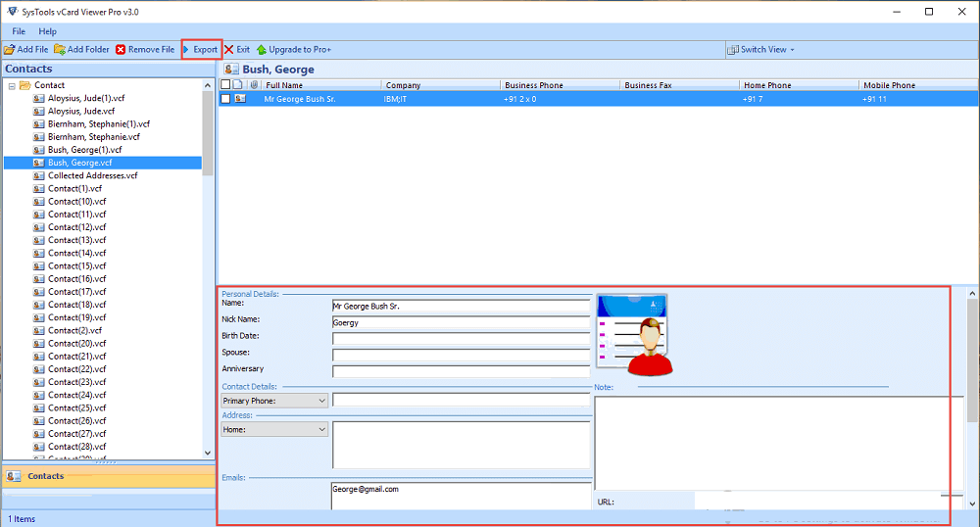Click the vCard icon beside Contact(14).vcf
Image resolution: width=980 pixels, height=527 pixels.
coord(39,253)
